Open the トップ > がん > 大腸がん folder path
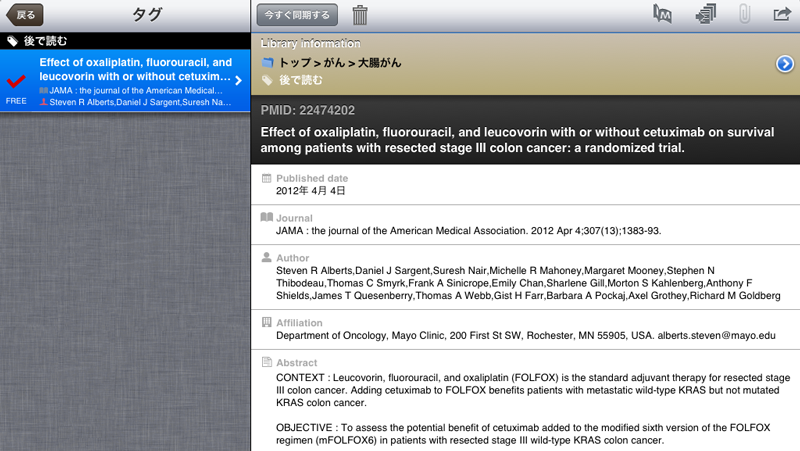 point(340,63)
